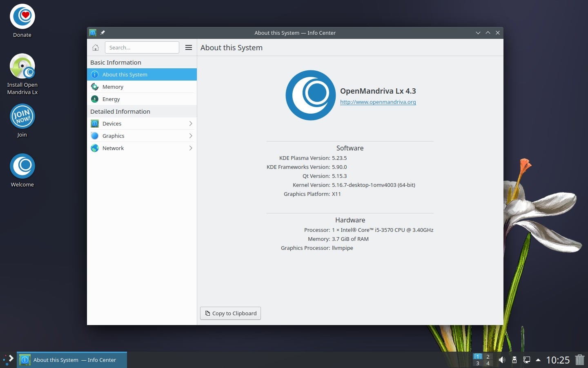Screen dimensions: 588x368
Task: Expand the hidden system tray icons
Action: [538, 360]
